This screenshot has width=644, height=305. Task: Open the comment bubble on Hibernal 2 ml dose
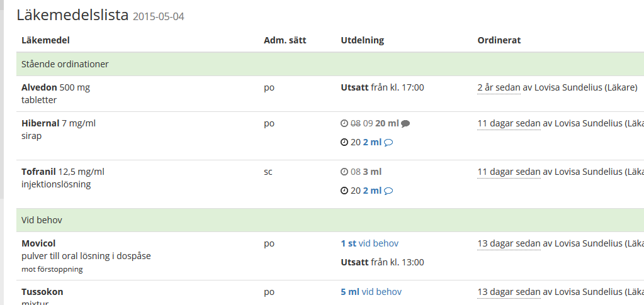(388, 143)
